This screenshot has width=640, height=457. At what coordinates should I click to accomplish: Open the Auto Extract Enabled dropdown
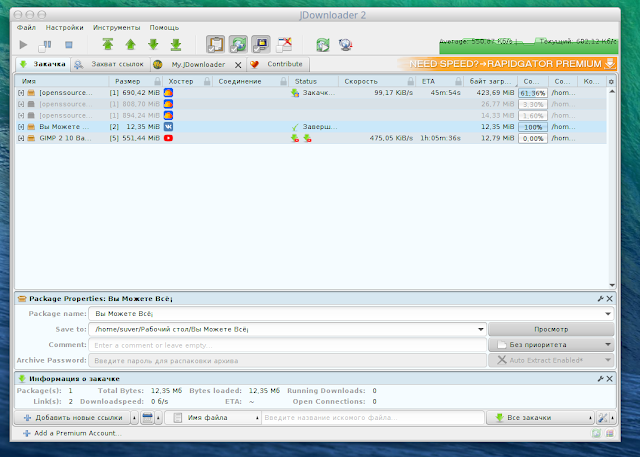551,360
